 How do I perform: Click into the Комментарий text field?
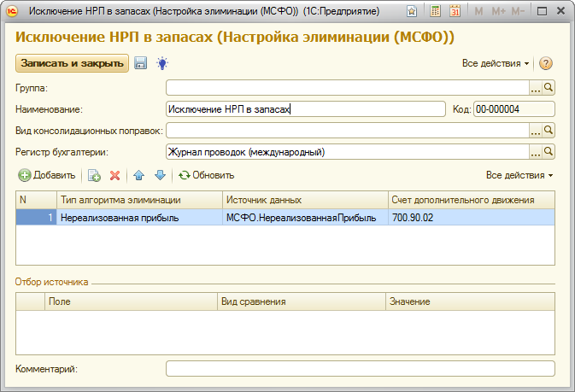coord(360,369)
